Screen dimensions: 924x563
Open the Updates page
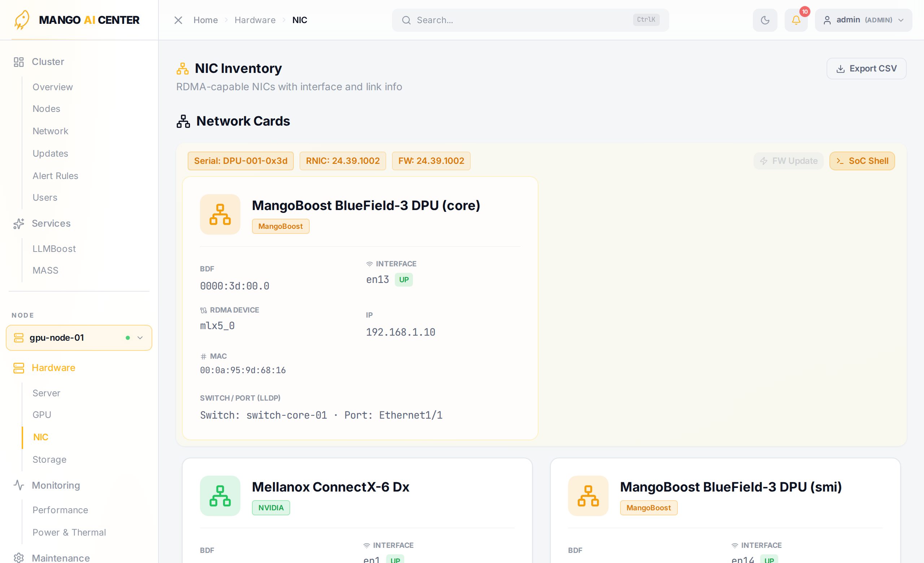pos(50,153)
